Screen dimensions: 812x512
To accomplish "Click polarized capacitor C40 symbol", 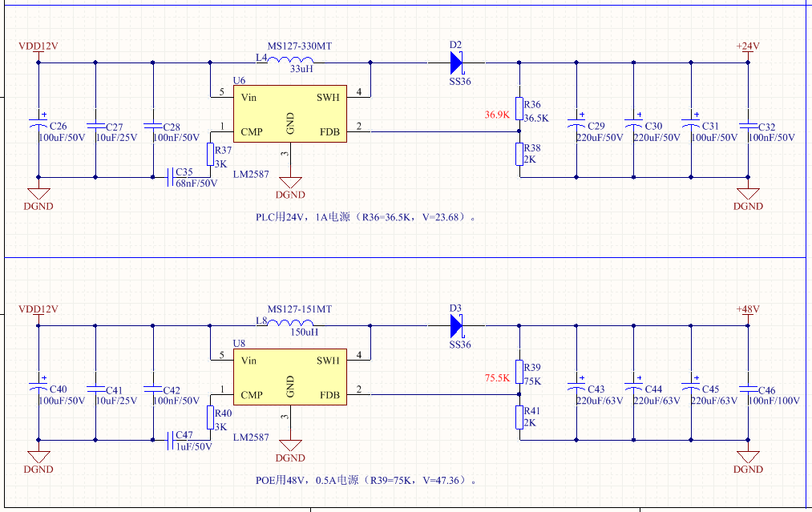I will point(38,385).
